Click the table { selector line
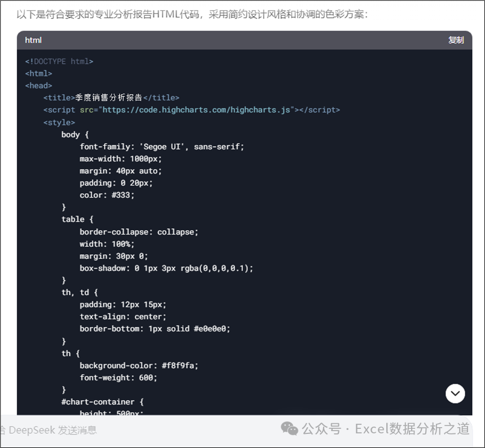The height and width of the screenshot is (448, 485). point(77,219)
